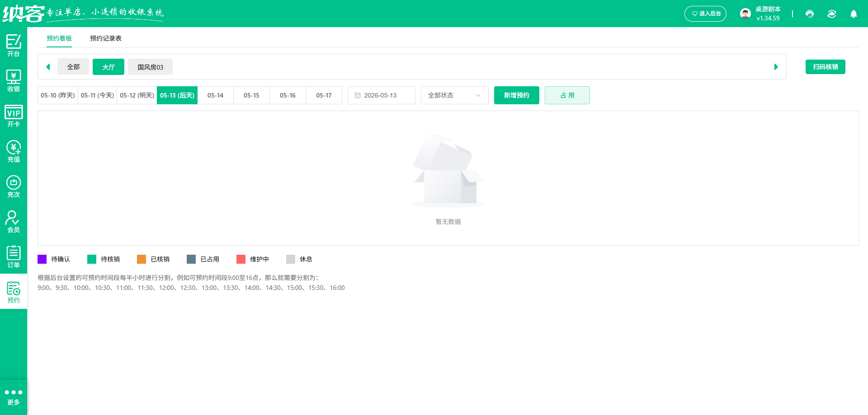The image size is (868, 415).
Task: Switch to 预约记录表 tab
Action: (106, 38)
